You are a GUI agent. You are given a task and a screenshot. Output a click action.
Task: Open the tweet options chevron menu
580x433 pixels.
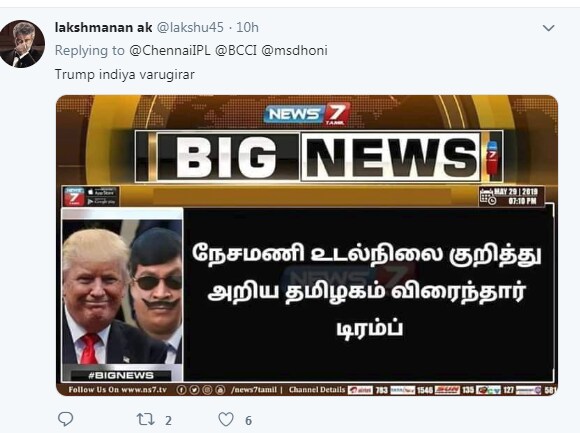[548, 28]
